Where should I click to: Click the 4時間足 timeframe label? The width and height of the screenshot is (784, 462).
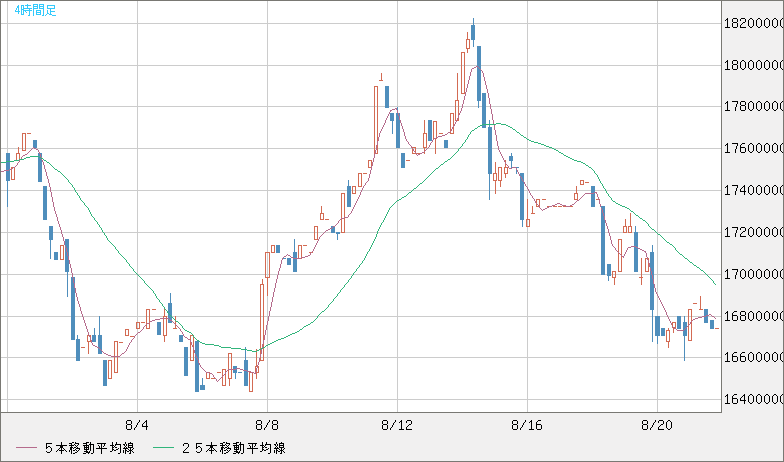[36, 10]
